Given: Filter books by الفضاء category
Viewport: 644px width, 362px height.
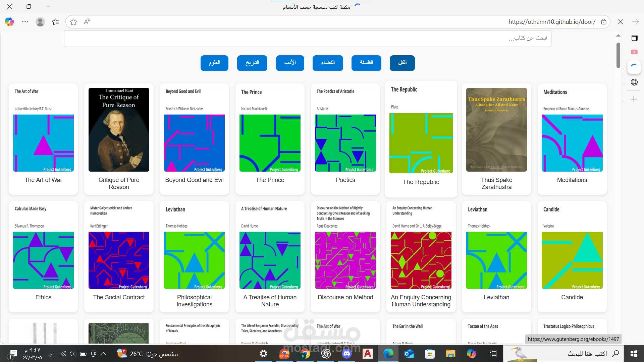Looking at the screenshot, I should coord(328,63).
